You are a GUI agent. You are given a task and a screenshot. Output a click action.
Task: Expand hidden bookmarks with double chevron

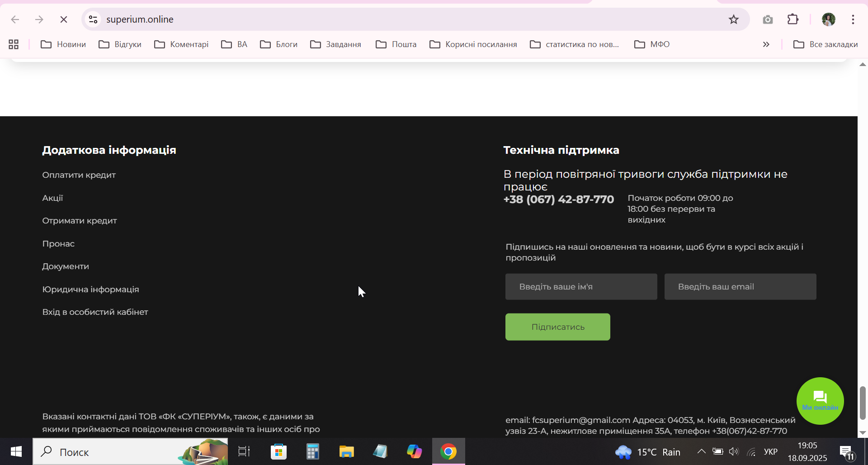766,44
